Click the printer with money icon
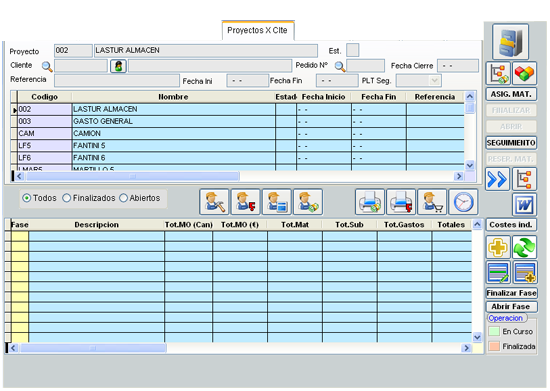This screenshot has width=550, height=391. tap(370, 202)
